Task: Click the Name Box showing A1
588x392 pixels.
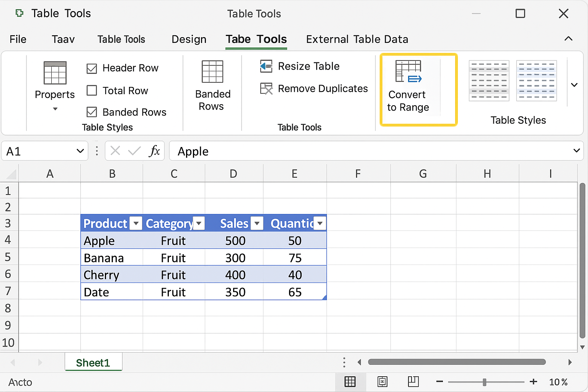Action: tap(44, 151)
